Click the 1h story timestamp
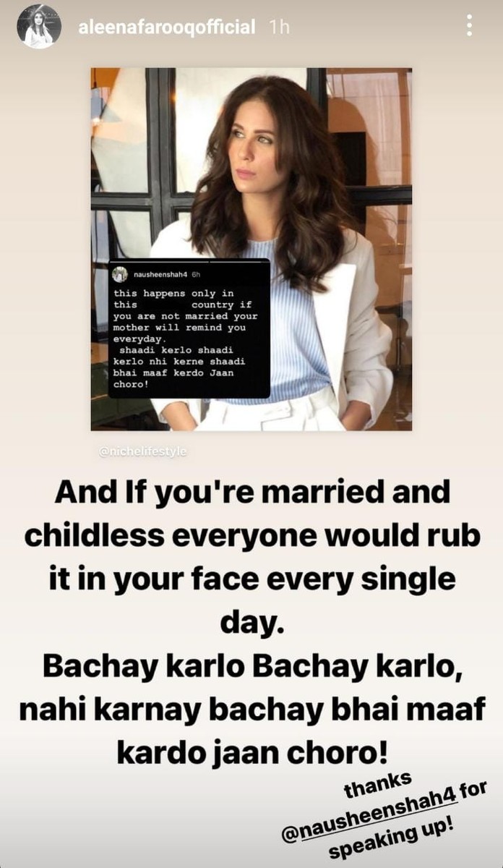The width and height of the screenshot is (503, 868). click(279, 27)
